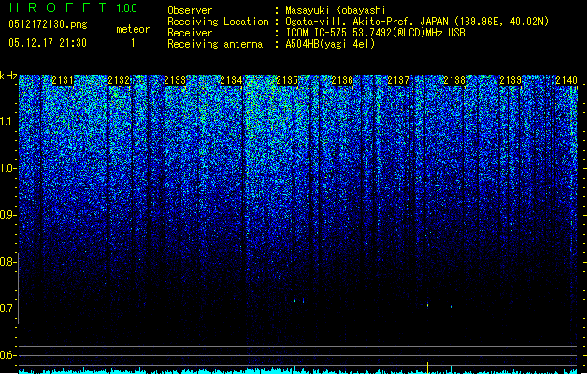Click location text Ogata-vill. Akita-Pref. JAPAN

click(x=367, y=22)
